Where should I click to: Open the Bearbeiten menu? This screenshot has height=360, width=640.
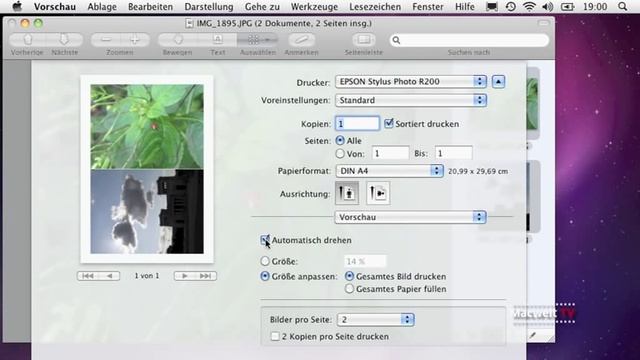(x=150, y=7)
